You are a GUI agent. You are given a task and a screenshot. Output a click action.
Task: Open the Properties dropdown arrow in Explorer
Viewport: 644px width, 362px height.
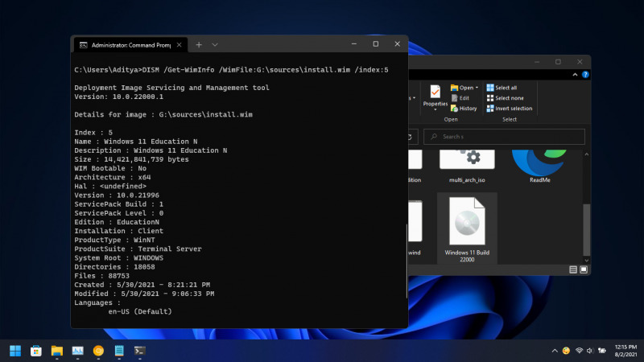click(435, 109)
